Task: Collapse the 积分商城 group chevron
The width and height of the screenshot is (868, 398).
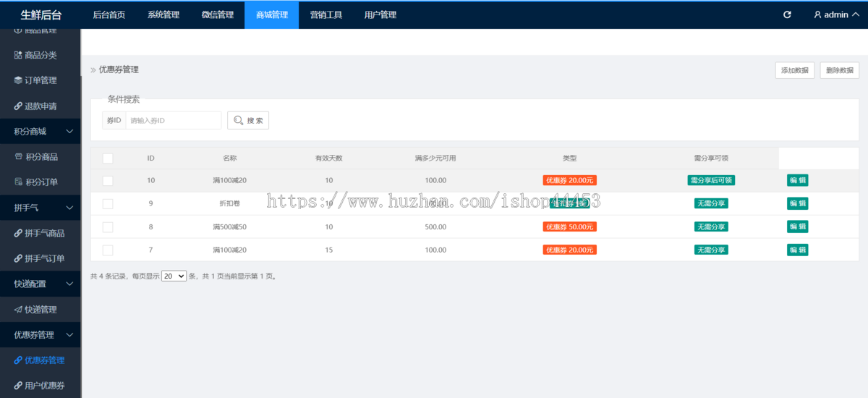Action: 69,132
